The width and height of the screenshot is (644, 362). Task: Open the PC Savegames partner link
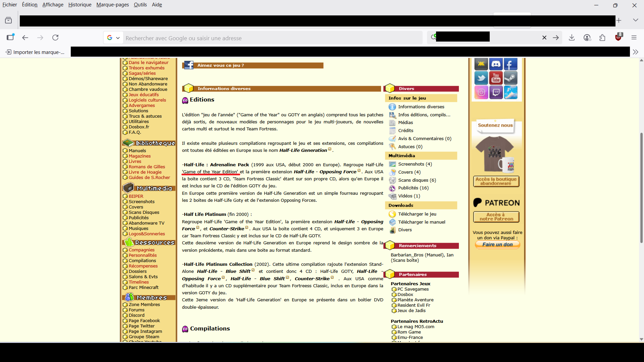tap(413, 289)
